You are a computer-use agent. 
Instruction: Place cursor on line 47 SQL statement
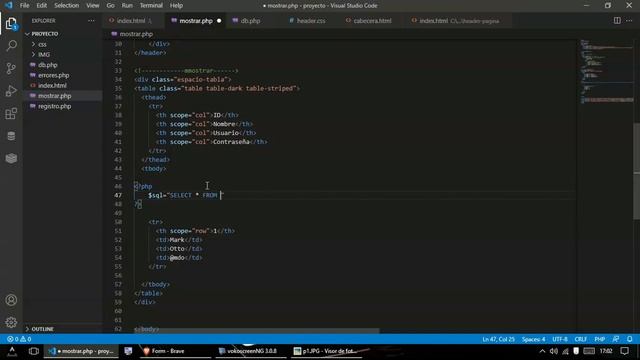(x=186, y=195)
